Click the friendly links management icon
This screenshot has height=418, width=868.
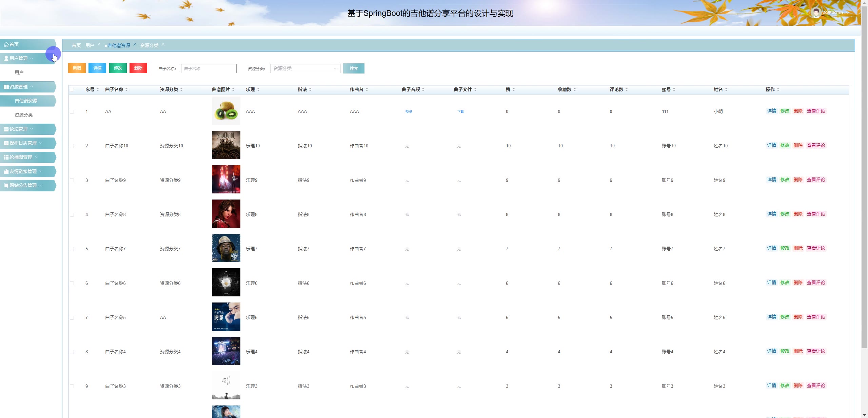[6, 172]
